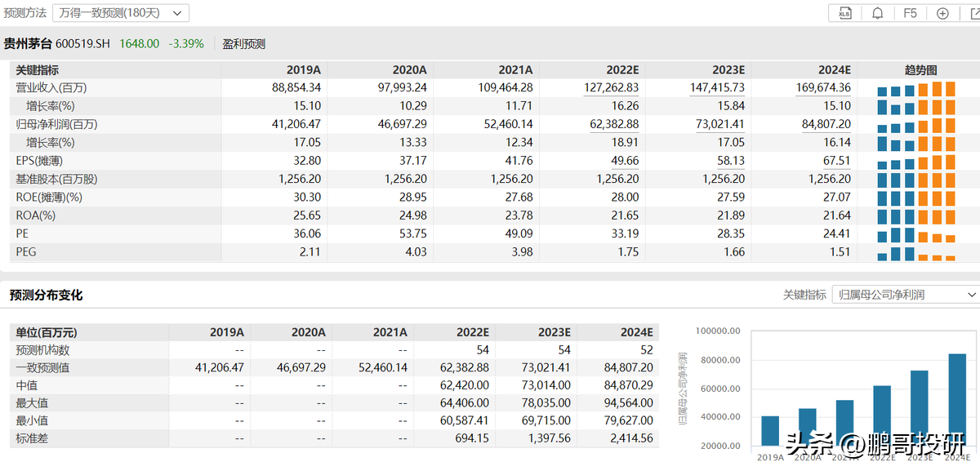
Task: Click the 2024E revenue value 169,674.36
Action: tap(823, 88)
